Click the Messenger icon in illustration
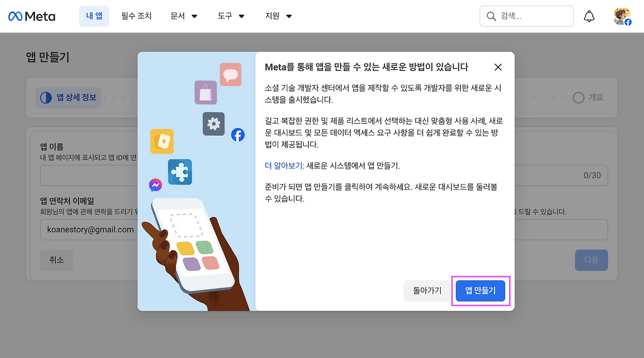Image resolution: width=644 pixels, height=358 pixels. [155, 186]
